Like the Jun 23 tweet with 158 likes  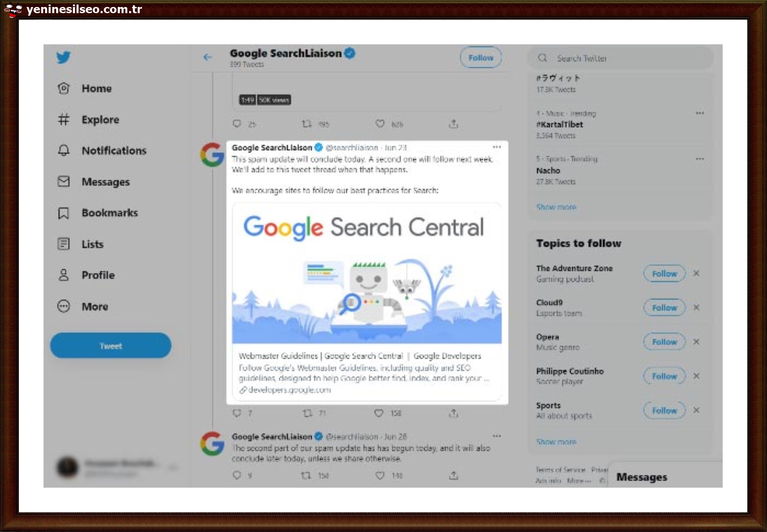[379, 413]
